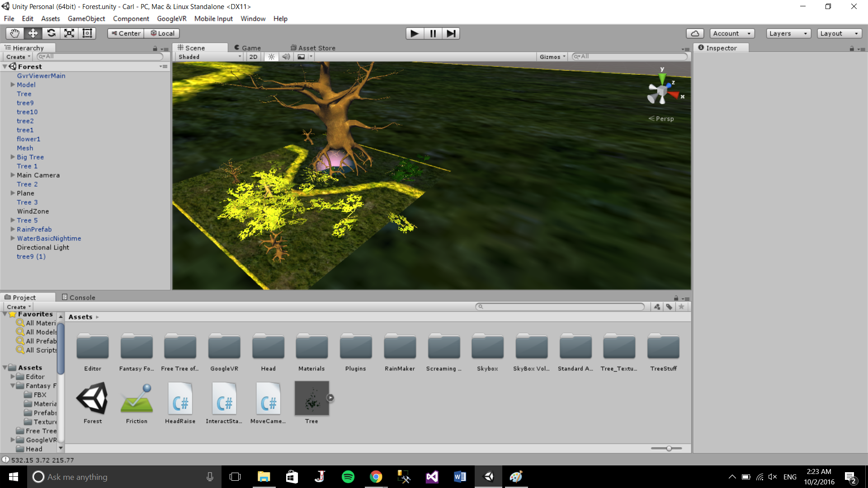Click the asset icon size slider
The height and width of the screenshot is (488, 868).
click(669, 448)
